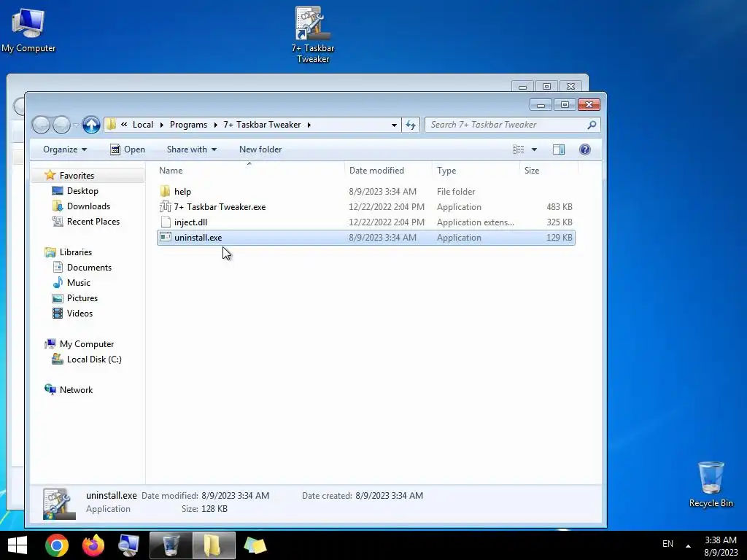747x560 pixels.
Task: Select Network in navigation pane
Action: point(76,389)
